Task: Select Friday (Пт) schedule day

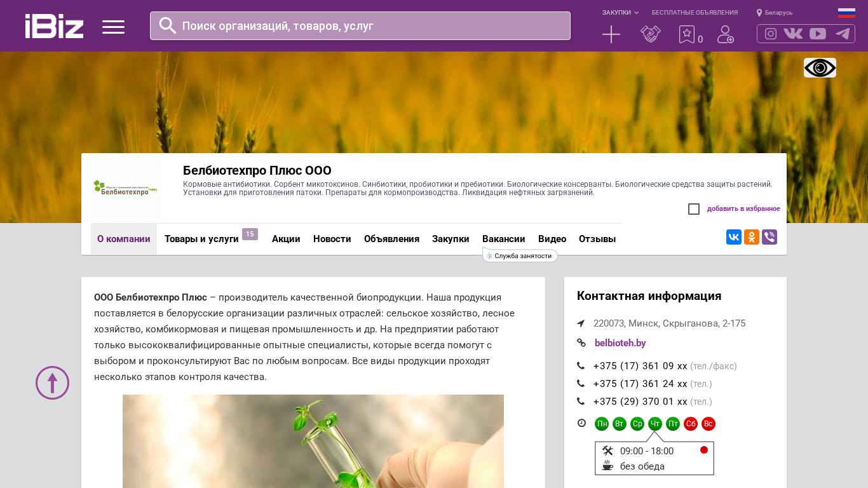Action: pos(673,424)
